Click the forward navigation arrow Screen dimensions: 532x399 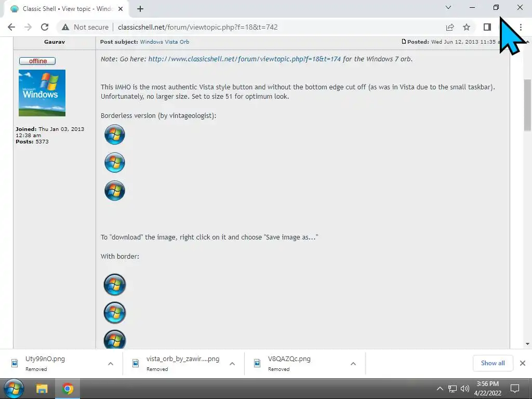[x=28, y=27]
